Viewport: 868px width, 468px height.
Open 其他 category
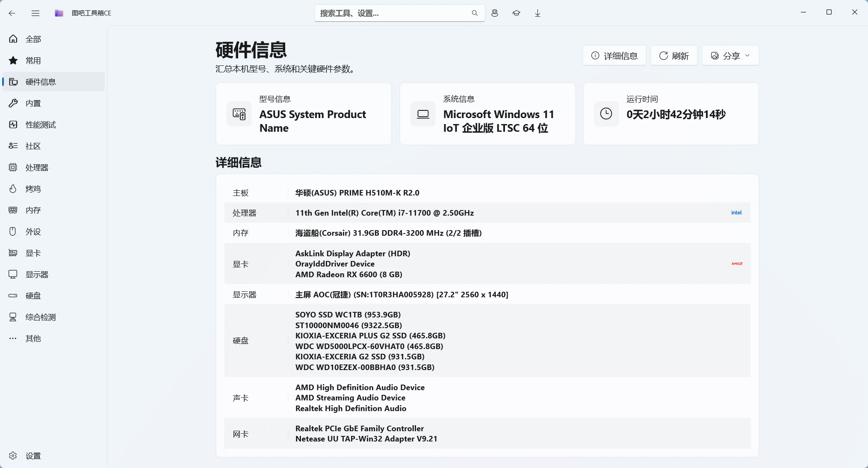click(x=53, y=338)
